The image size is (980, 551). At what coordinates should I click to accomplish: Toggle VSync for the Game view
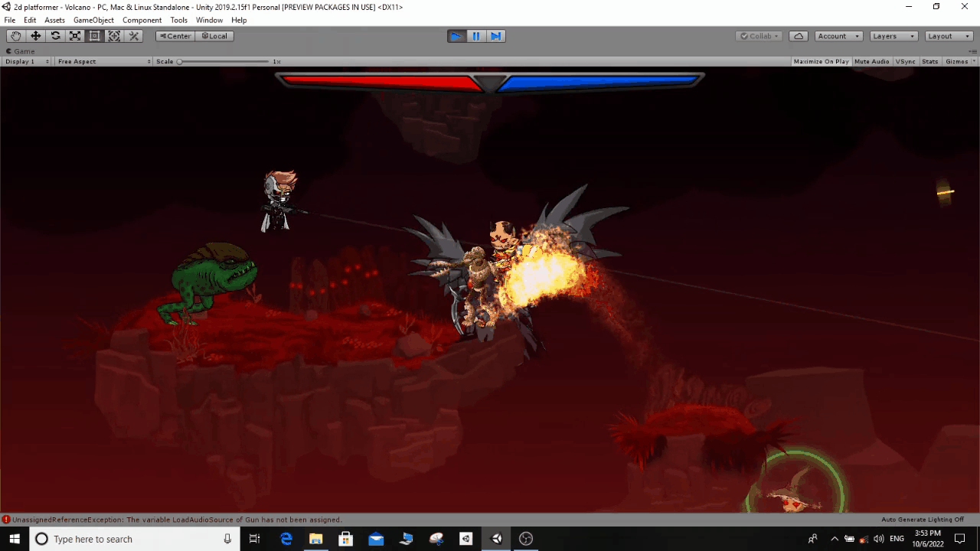point(905,61)
